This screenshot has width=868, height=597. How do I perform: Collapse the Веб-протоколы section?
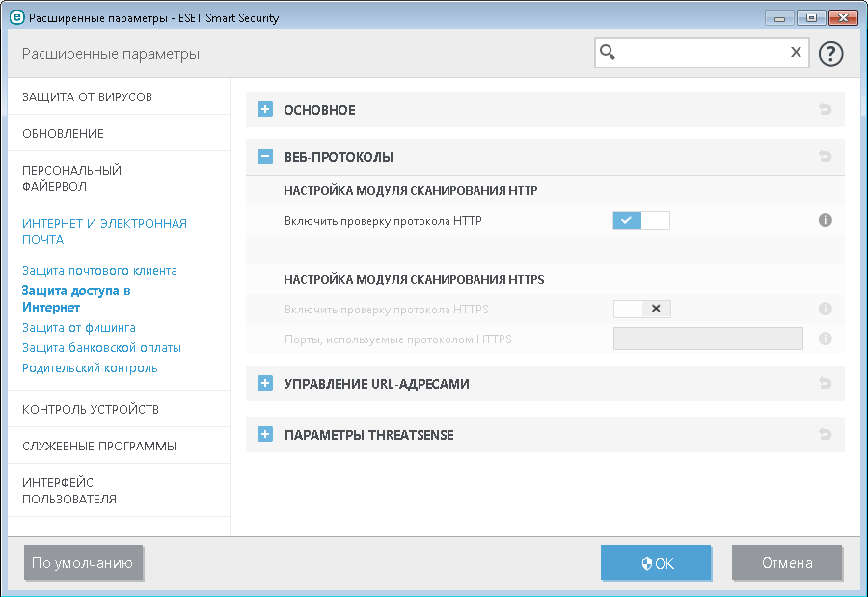pos(265,156)
